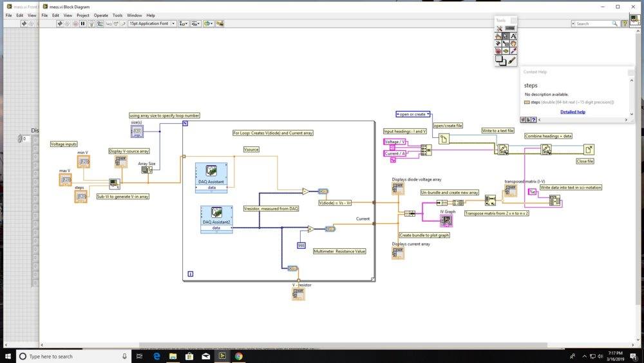Viewport: 644px width, 363px height.
Task: Select the Connect Wire spool tool
Action: (499, 44)
